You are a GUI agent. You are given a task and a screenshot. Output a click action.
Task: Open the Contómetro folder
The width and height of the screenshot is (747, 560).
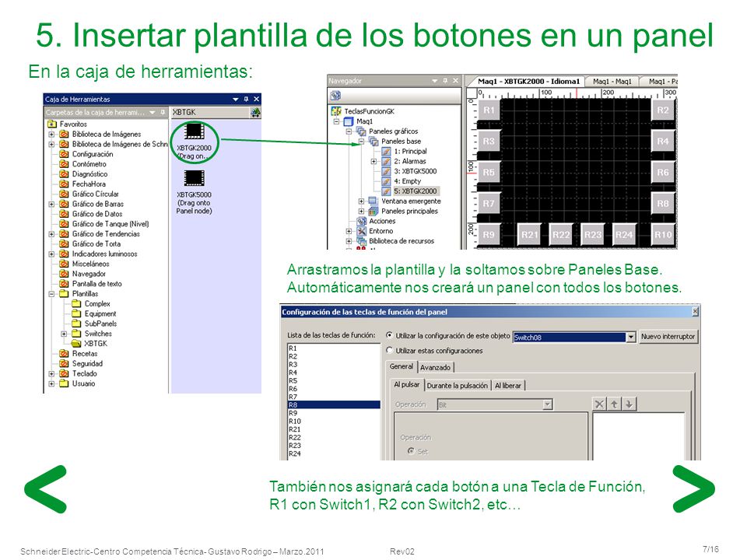pyautogui.click(x=83, y=164)
